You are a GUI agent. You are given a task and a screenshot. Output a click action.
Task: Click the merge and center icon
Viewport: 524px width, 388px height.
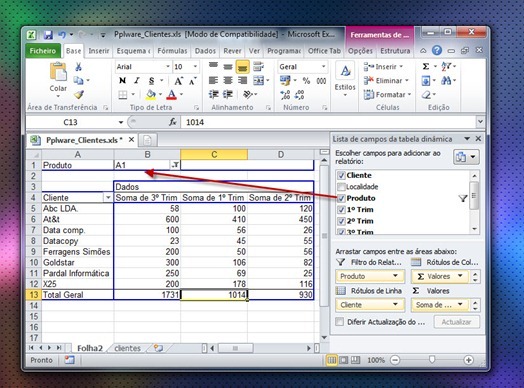tap(258, 81)
